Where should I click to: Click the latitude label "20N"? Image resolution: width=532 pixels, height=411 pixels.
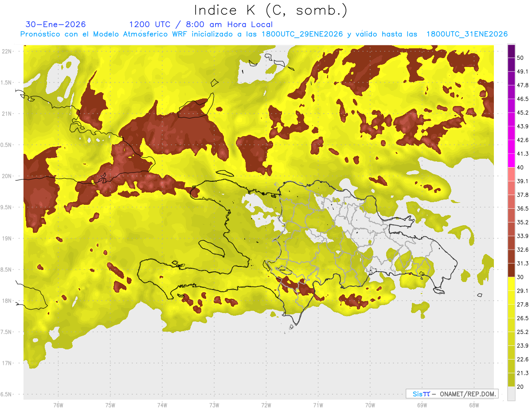tap(7, 176)
